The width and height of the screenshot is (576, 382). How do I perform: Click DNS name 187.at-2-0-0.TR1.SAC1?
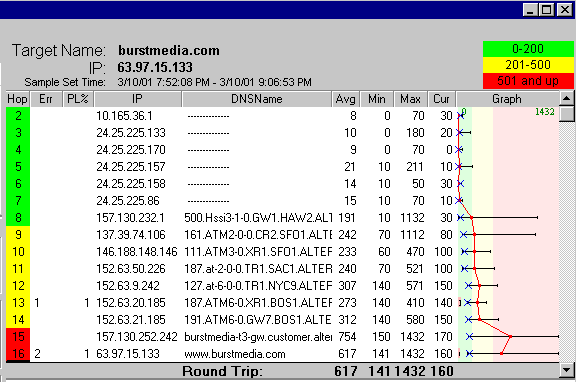click(x=258, y=269)
